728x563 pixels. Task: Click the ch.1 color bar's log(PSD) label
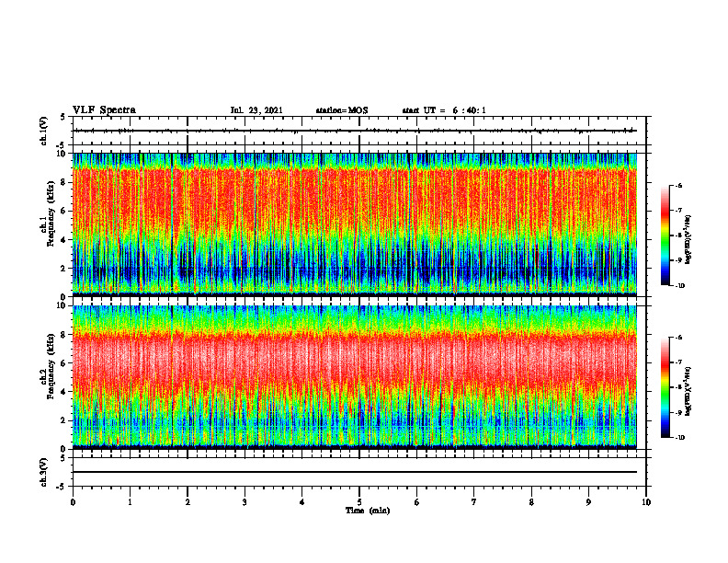(x=688, y=240)
